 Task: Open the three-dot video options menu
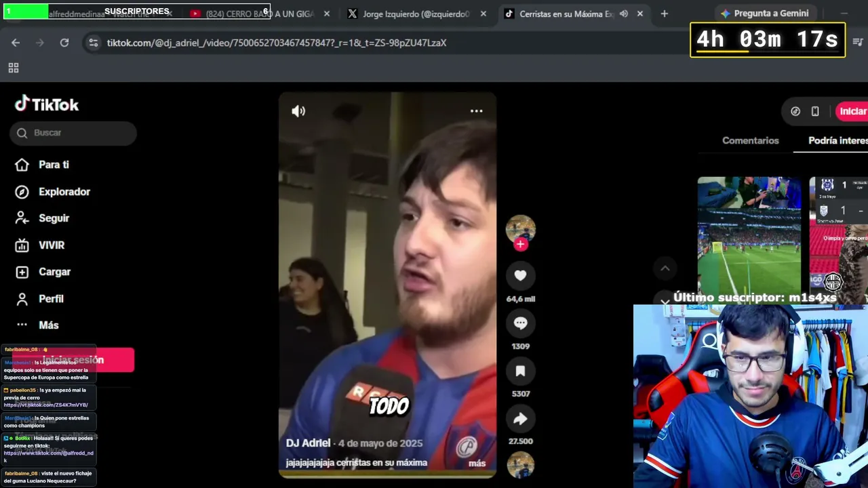tap(477, 111)
